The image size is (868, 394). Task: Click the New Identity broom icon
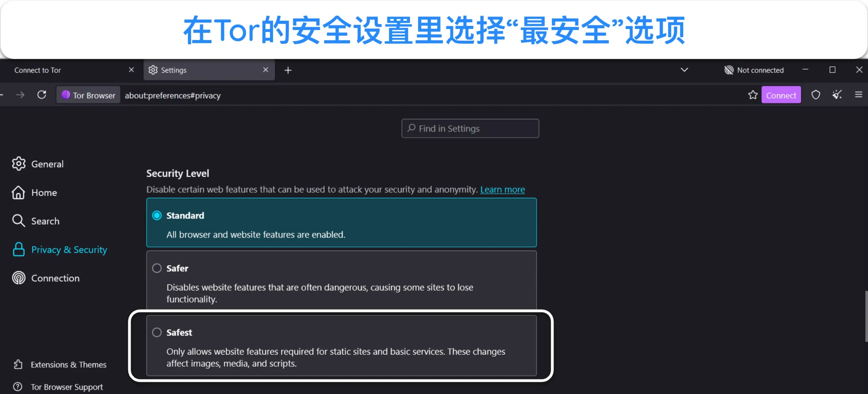837,95
